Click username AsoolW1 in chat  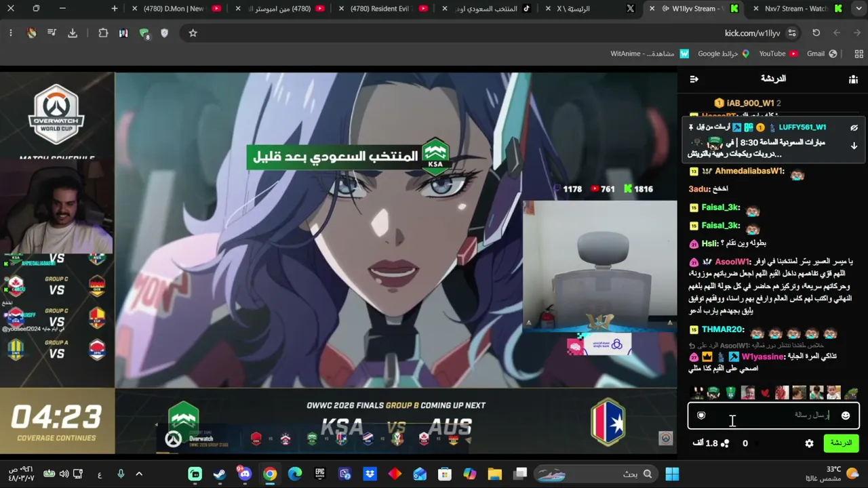point(733,262)
